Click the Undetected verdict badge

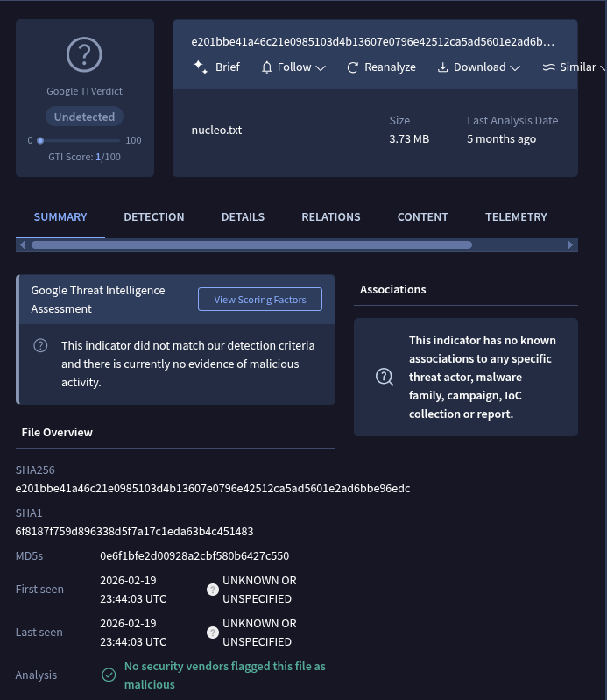[84, 117]
